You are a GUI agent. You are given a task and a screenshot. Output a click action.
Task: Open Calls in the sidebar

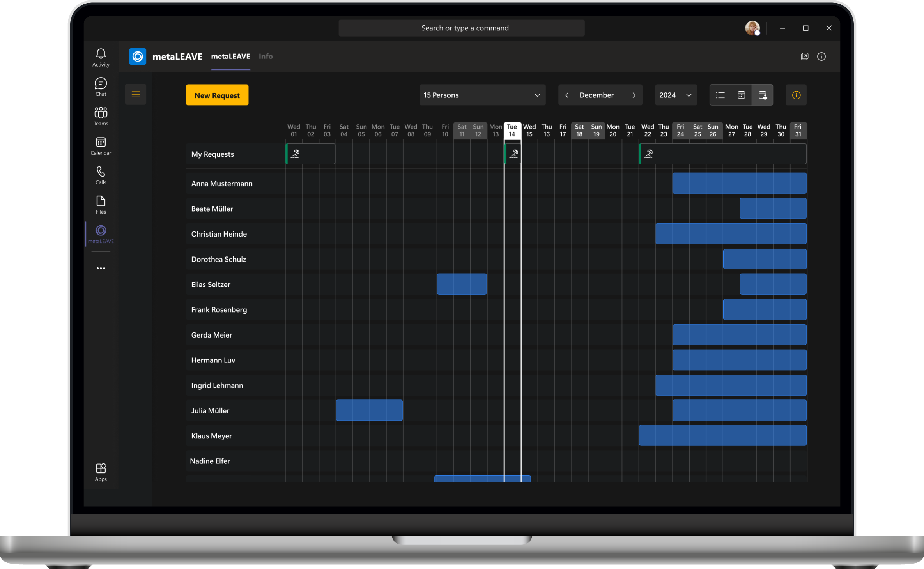[101, 175]
